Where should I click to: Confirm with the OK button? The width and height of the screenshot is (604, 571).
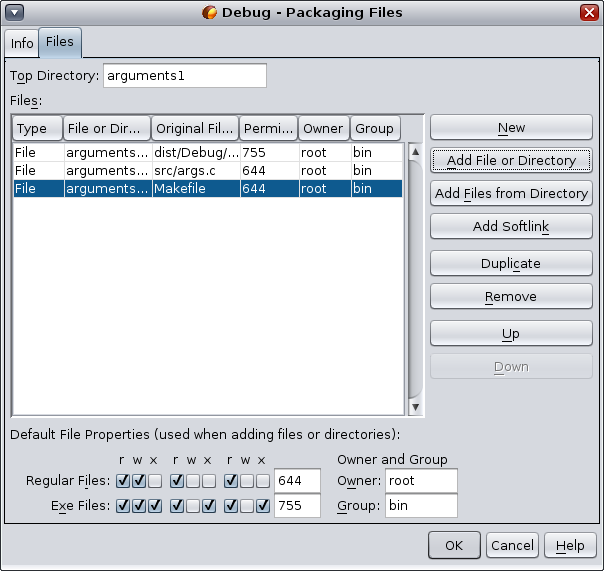pos(454,546)
